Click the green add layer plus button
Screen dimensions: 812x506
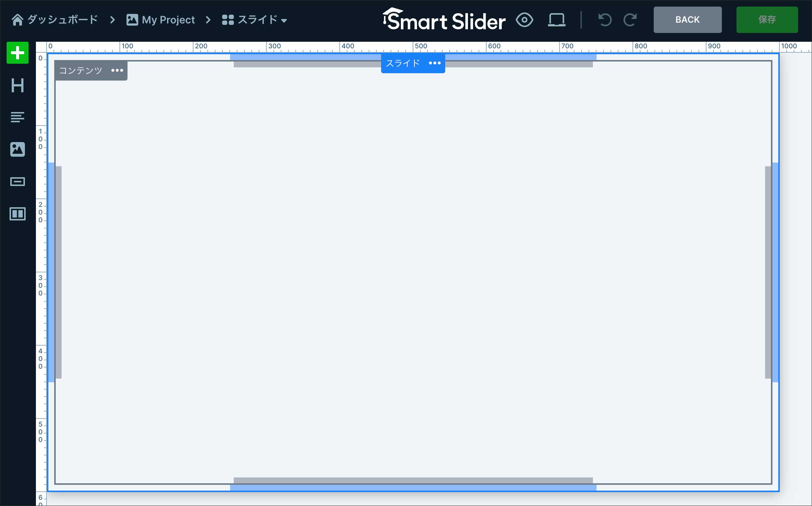coord(17,53)
